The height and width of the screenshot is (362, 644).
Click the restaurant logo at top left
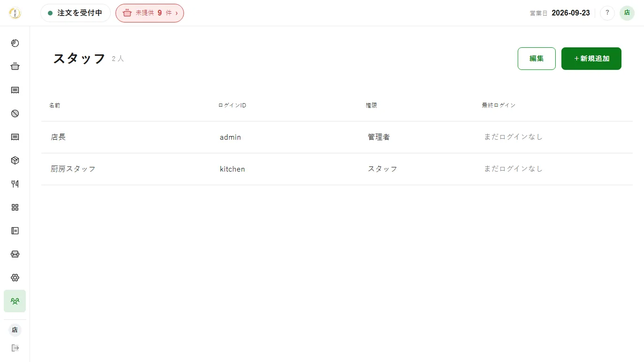[15, 13]
